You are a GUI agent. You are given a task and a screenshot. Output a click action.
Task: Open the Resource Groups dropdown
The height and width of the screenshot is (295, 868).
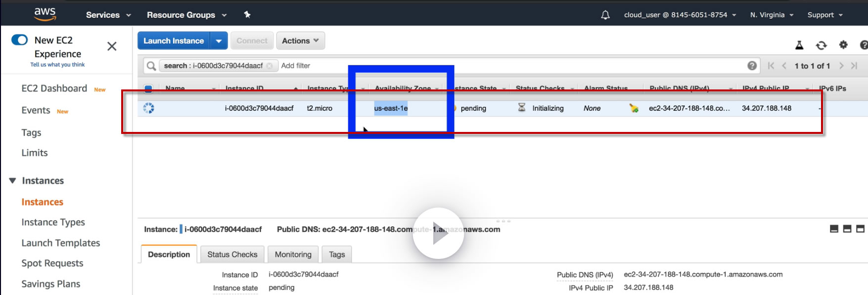click(186, 15)
